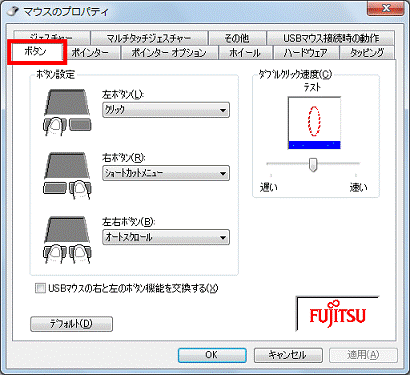Open the マルチタッチジェスチャー tab

pos(149,38)
